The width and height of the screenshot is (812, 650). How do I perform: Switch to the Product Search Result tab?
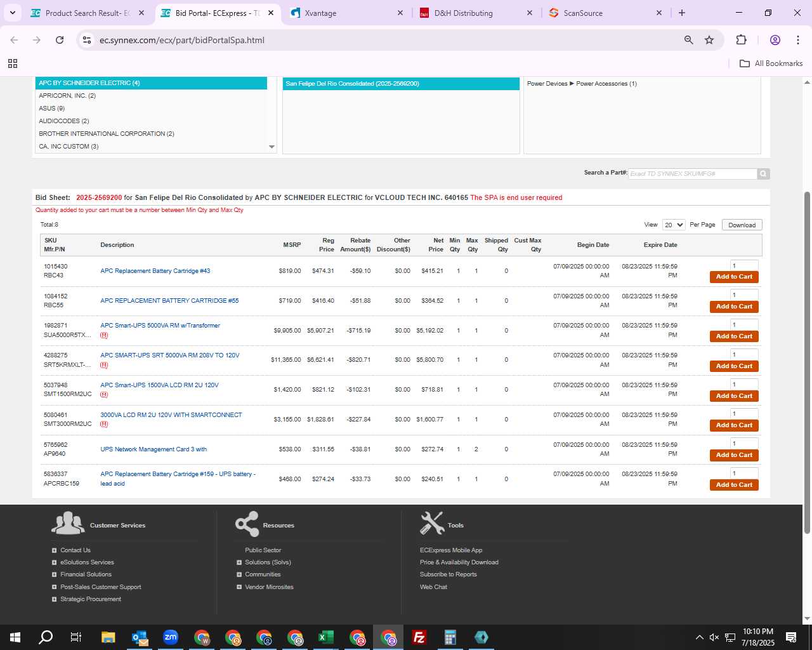tap(88, 13)
